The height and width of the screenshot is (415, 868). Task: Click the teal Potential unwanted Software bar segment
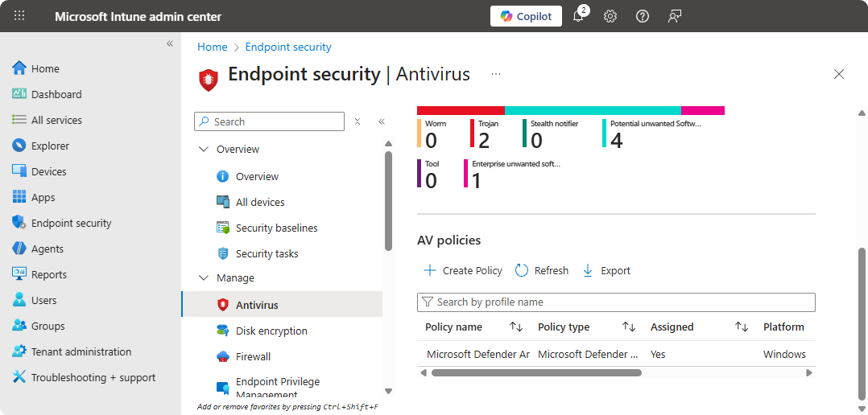pos(593,110)
